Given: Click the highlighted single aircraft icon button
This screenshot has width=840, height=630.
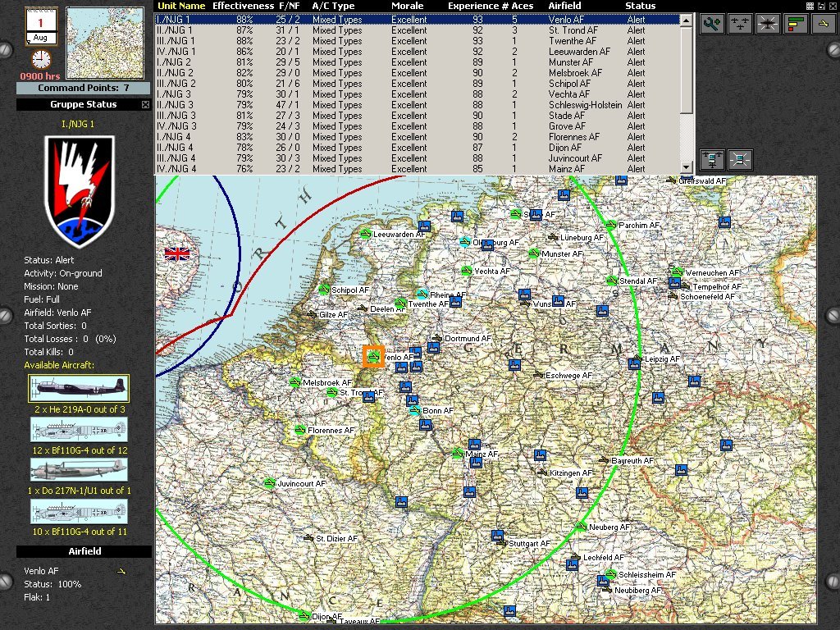Looking at the screenshot, I should coord(769,24).
